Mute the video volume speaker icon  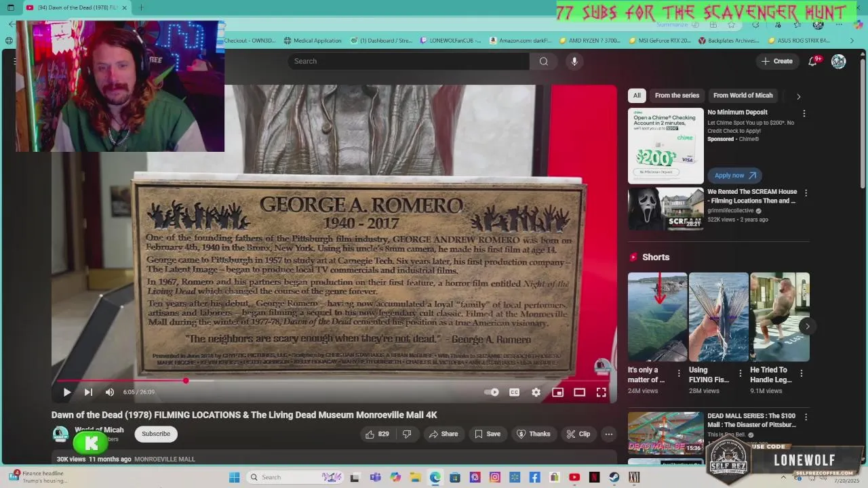110,392
